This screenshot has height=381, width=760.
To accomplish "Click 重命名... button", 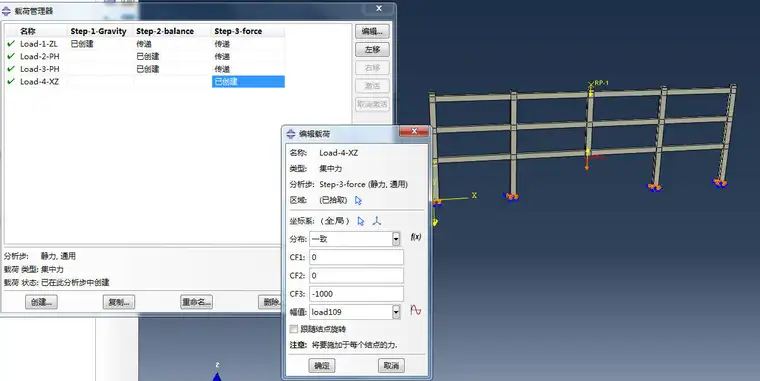I will [196, 302].
